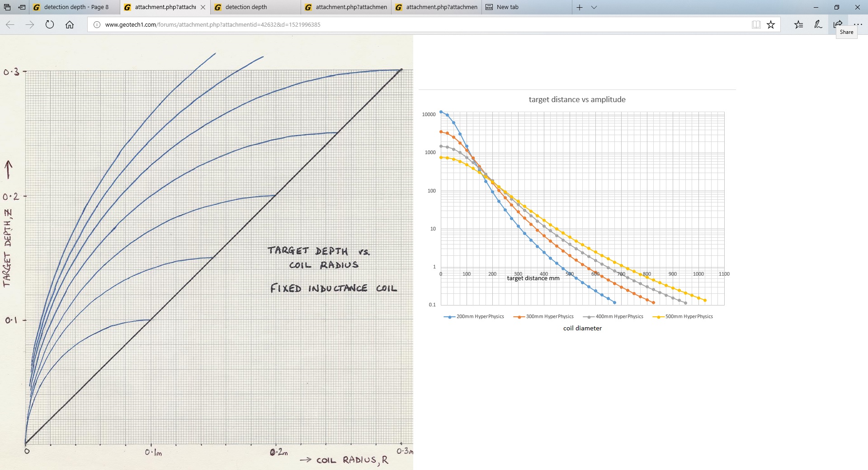868x470 pixels.
Task: Click the 'target distance vs amplitude' chart title
Action: [x=577, y=99]
